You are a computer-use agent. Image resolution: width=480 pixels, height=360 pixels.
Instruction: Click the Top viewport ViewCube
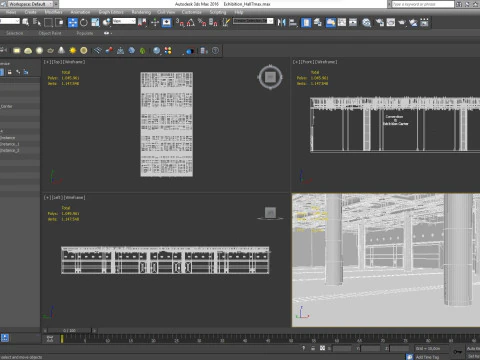pos(270,77)
